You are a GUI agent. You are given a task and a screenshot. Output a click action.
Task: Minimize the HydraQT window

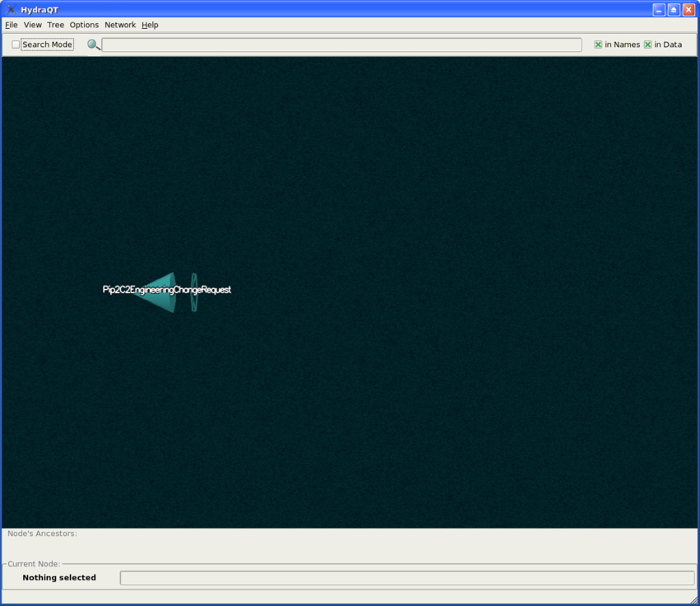659,10
